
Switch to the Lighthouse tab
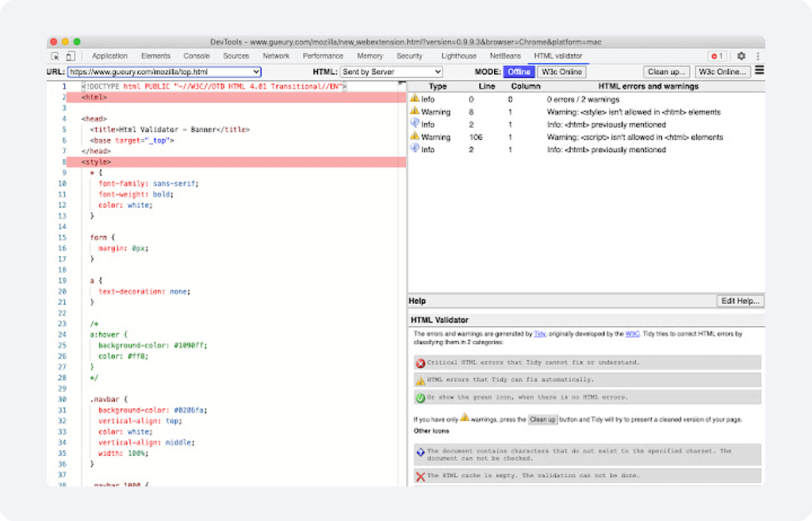(459, 56)
